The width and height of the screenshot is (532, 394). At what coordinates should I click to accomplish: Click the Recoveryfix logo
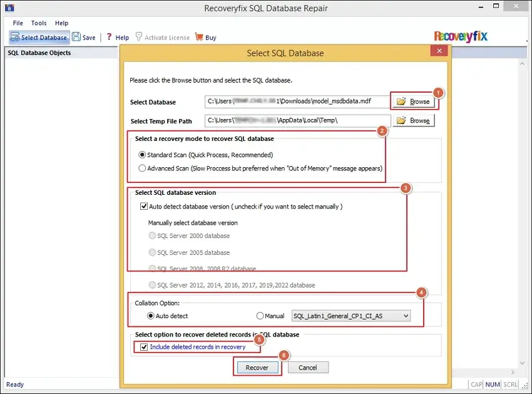461,36
